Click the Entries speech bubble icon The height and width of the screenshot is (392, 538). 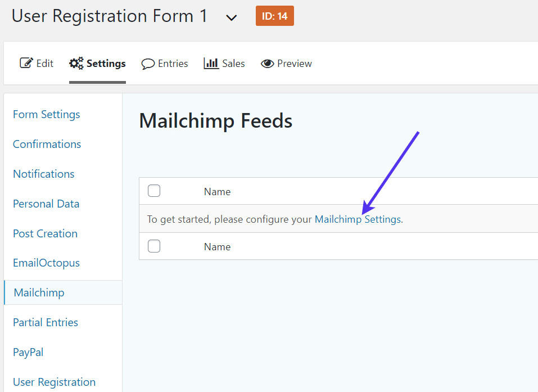point(148,64)
